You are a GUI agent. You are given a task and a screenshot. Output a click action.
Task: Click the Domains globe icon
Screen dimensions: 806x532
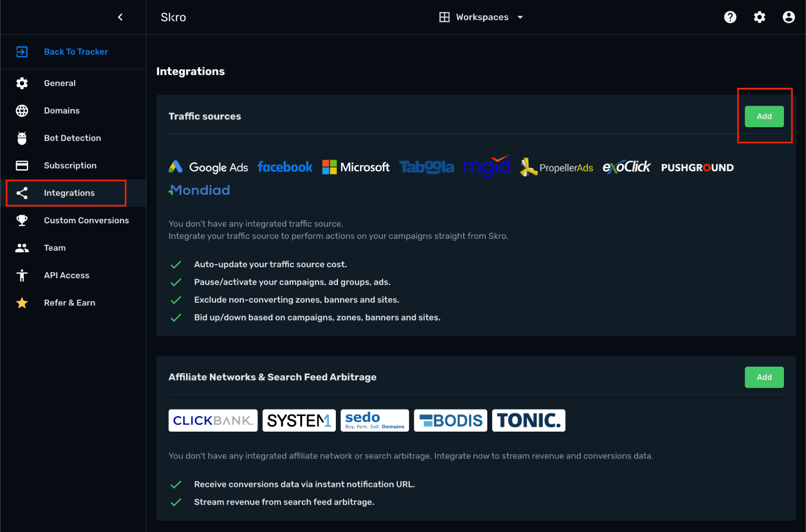click(22, 111)
